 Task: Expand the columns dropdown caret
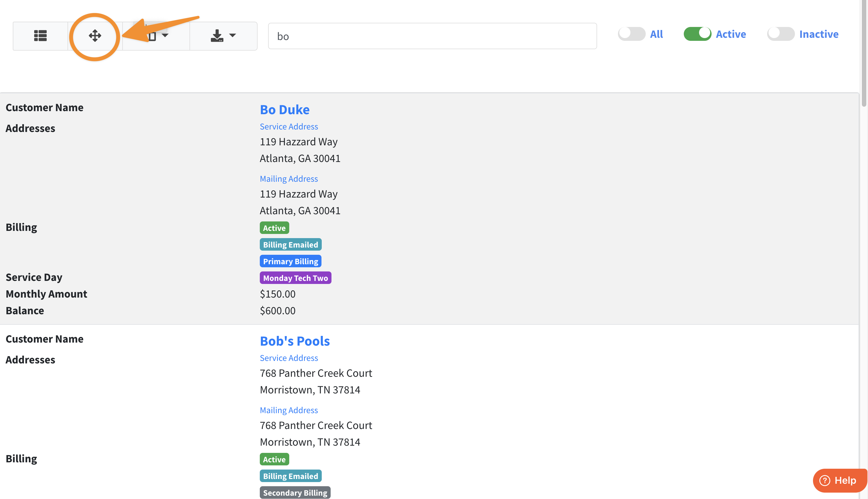[165, 36]
